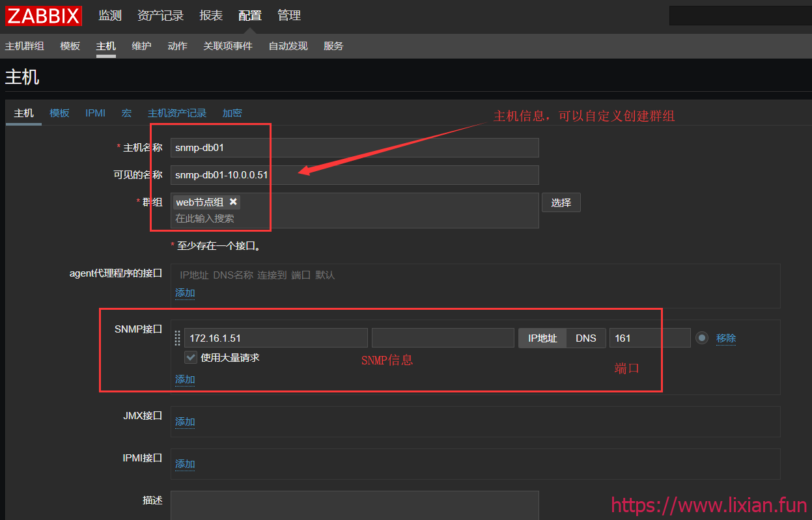Open the 自动发现 submenu page
This screenshot has height=520, width=812.
point(288,46)
